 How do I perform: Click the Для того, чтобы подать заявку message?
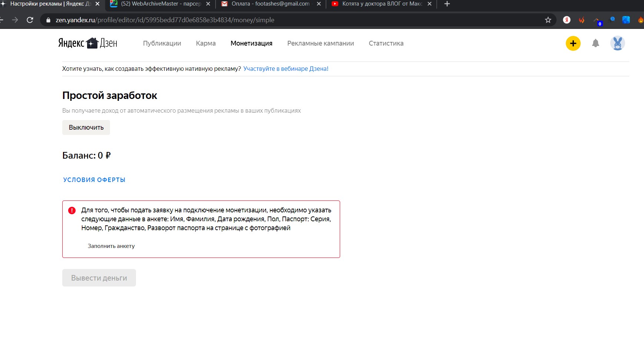point(206,219)
